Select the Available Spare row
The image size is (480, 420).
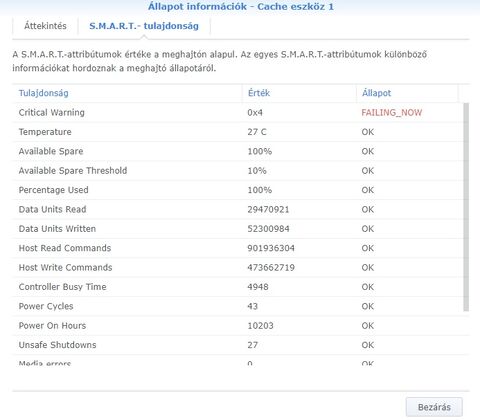coord(238,151)
